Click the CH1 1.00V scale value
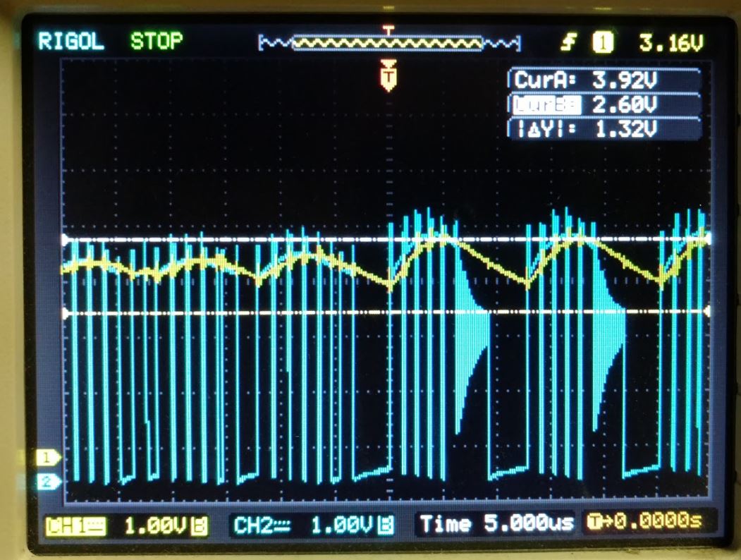Viewport: 741px width, 560px height. click(x=156, y=525)
